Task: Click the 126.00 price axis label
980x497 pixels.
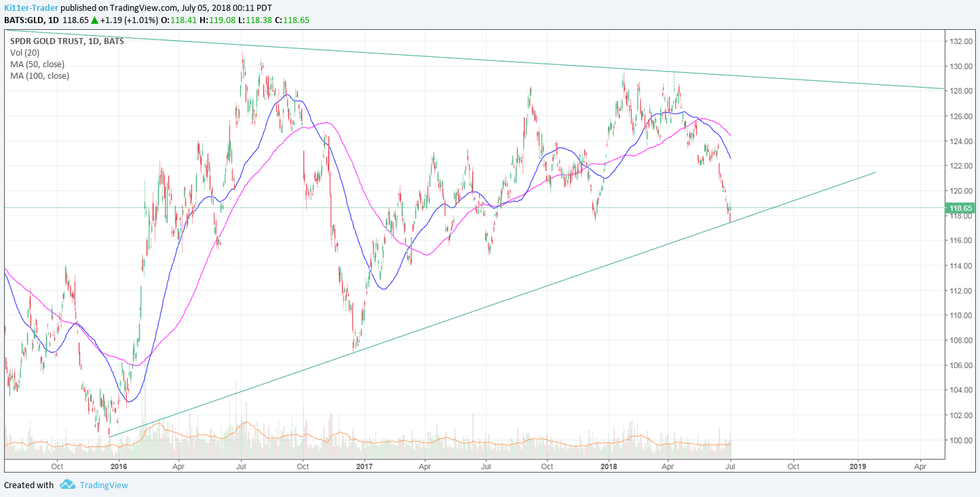Action: coord(961,116)
